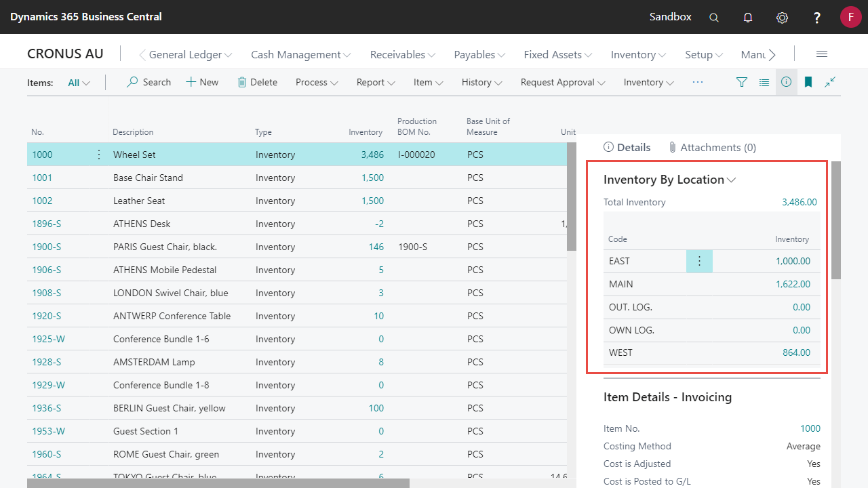868x488 pixels.
Task: Select the OWN LOG. location row
Action: click(711, 330)
